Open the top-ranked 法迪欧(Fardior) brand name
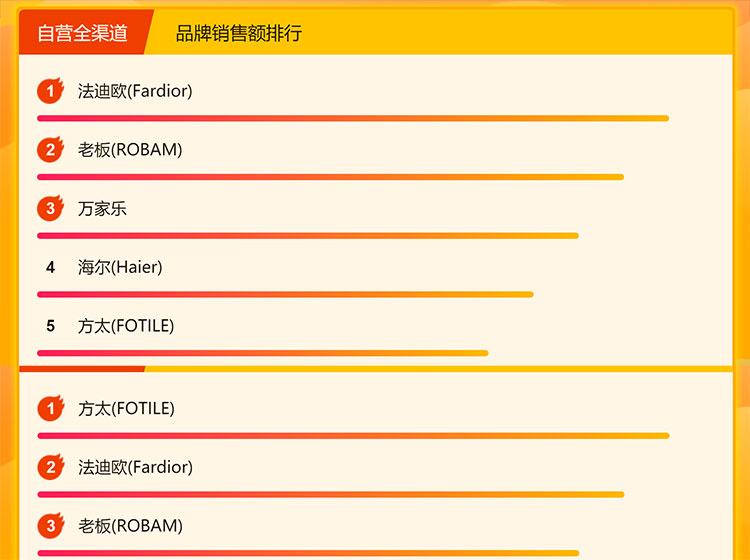This screenshot has width=750, height=560. [135, 91]
